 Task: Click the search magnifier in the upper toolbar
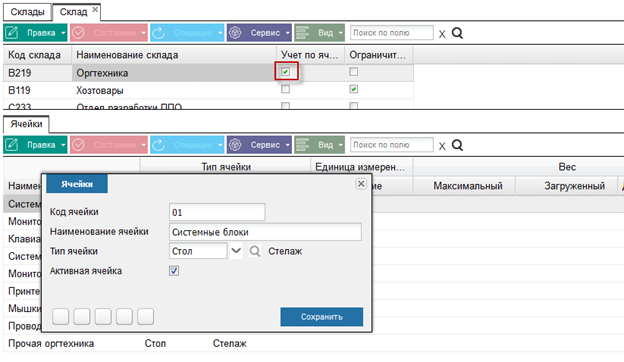click(x=458, y=33)
